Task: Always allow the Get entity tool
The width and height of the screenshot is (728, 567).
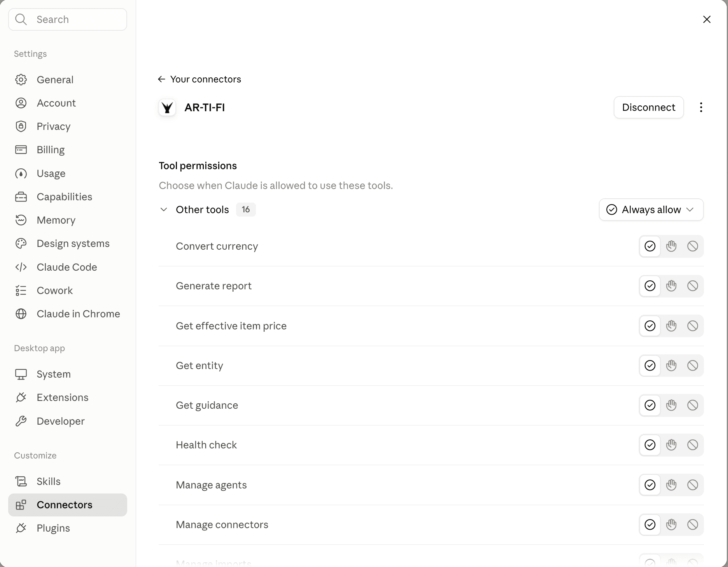Action: point(650,366)
